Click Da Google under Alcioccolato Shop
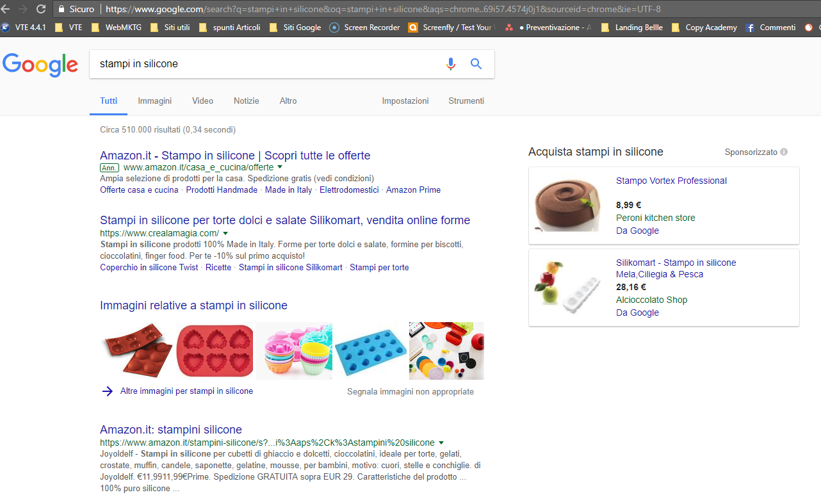This screenshot has height=504, width=821. [637, 313]
